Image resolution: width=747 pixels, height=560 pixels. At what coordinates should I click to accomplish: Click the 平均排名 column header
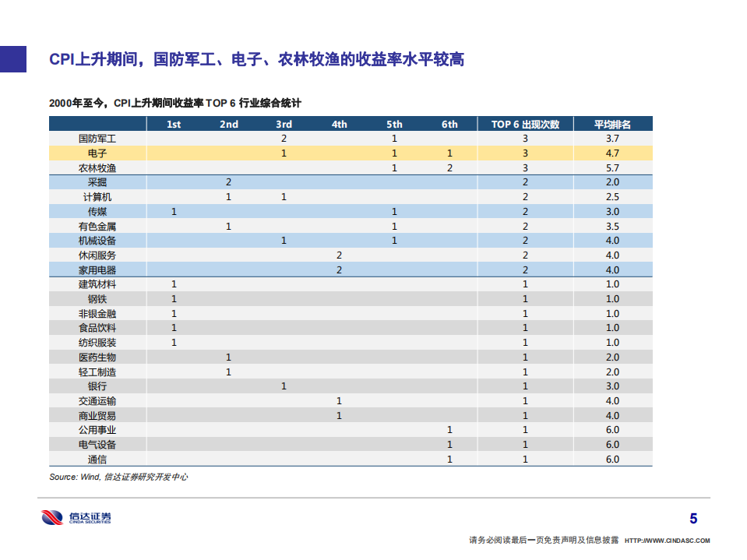pyautogui.click(x=613, y=124)
